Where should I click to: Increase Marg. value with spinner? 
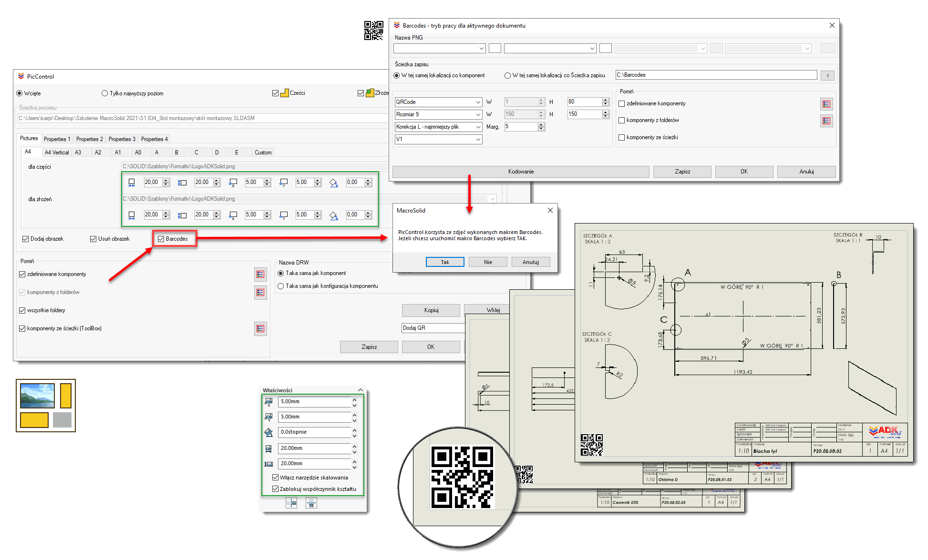541,125
